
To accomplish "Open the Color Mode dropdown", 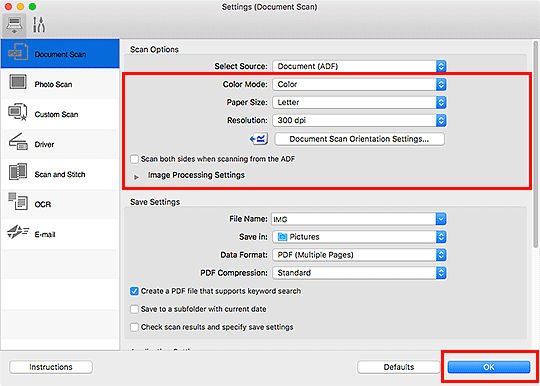I will click(359, 84).
